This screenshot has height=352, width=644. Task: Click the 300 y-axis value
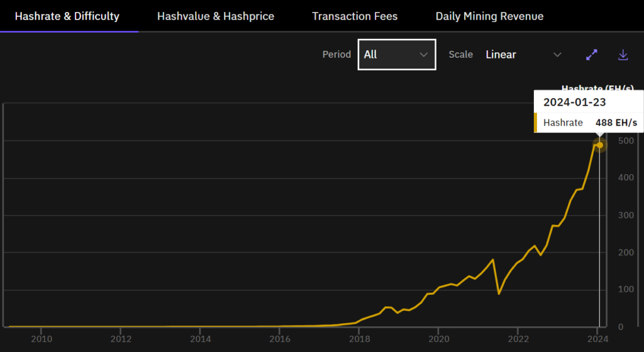[626, 215]
